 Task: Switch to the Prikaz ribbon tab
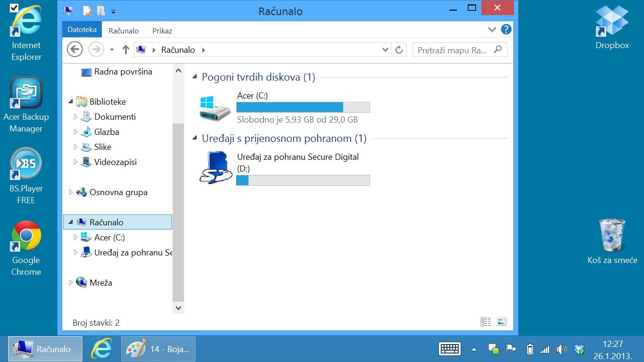point(162,31)
